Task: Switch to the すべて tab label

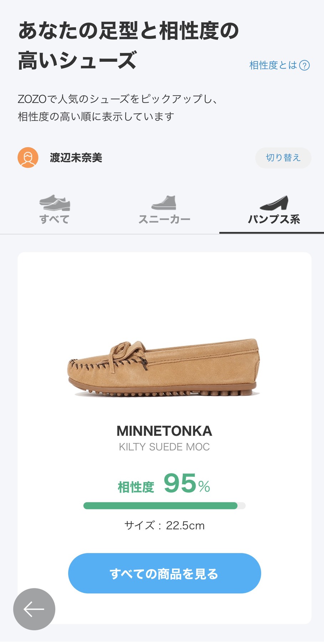Action: point(55,219)
